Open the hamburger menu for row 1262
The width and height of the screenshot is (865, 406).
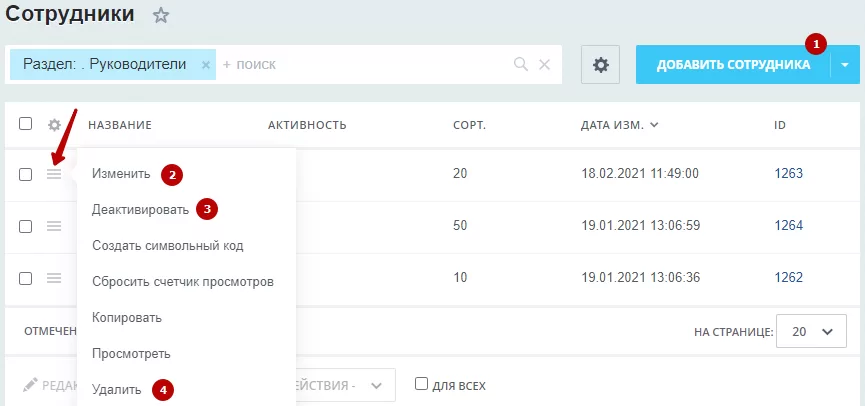54,278
